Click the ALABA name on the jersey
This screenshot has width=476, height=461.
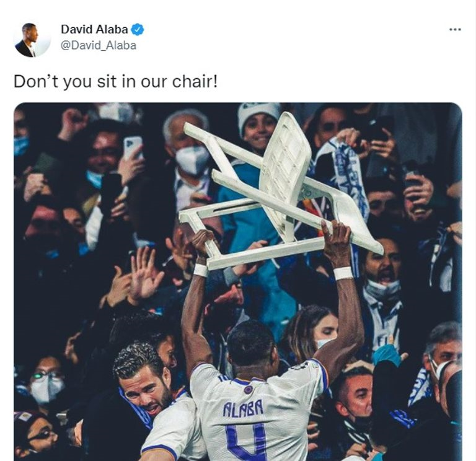243,408
